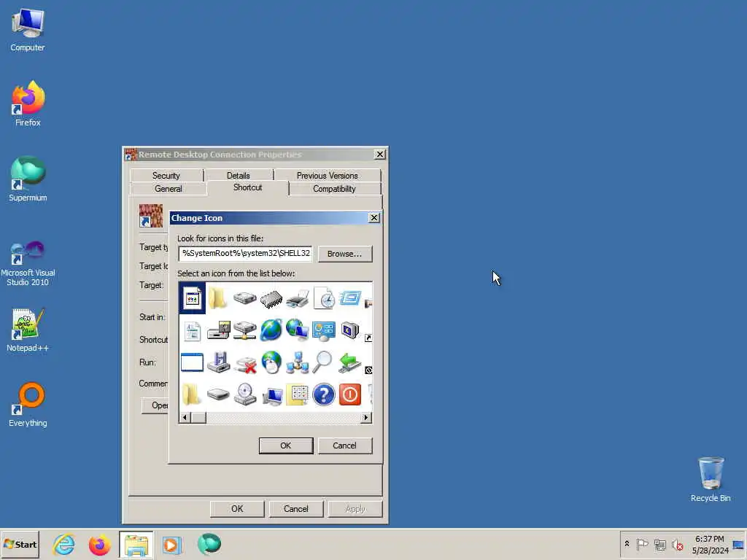Select the default program window document icon
Screen dimensions: 747x560
[193, 298]
